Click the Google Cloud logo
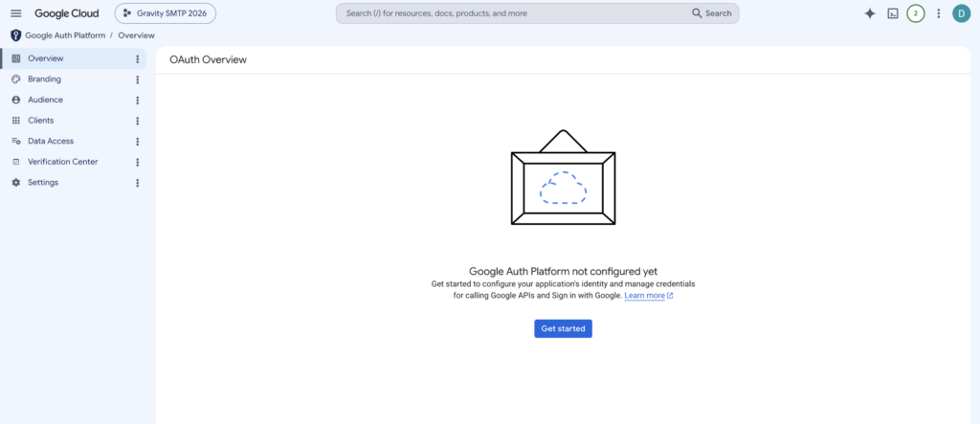 [x=66, y=13]
